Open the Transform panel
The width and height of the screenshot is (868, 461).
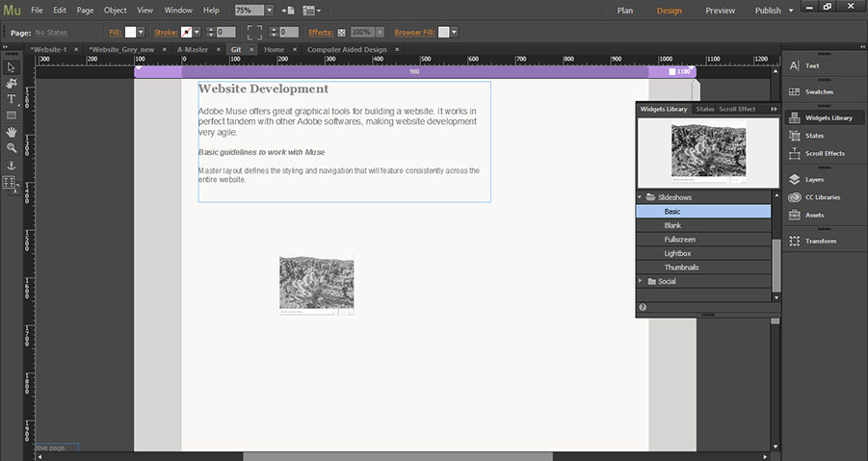pyautogui.click(x=820, y=241)
